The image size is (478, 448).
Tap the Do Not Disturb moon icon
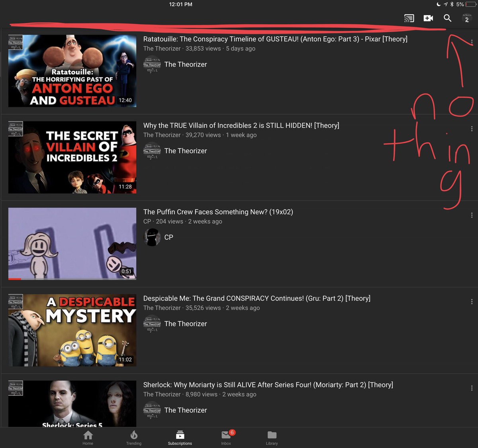pos(439,4)
